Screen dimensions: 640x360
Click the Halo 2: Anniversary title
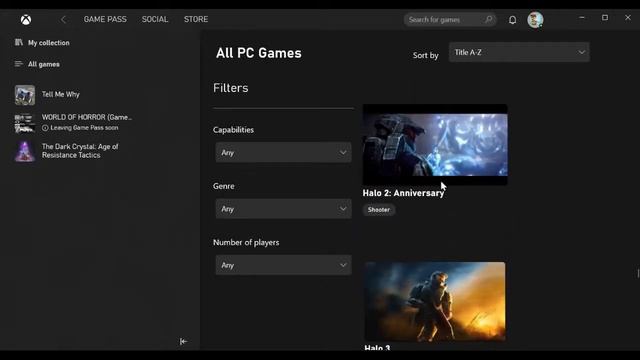tap(403, 193)
